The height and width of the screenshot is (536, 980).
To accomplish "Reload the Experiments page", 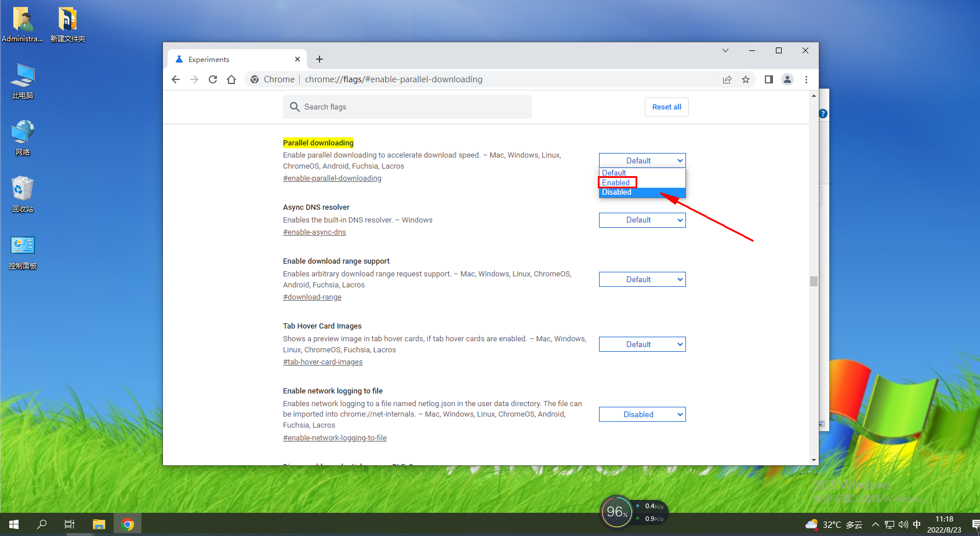I will [x=213, y=79].
